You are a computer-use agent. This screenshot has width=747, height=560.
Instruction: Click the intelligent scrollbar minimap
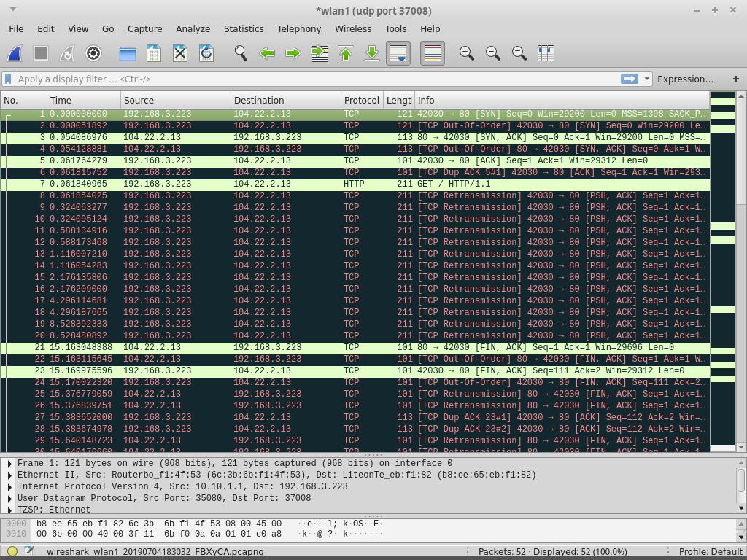click(723, 271)
